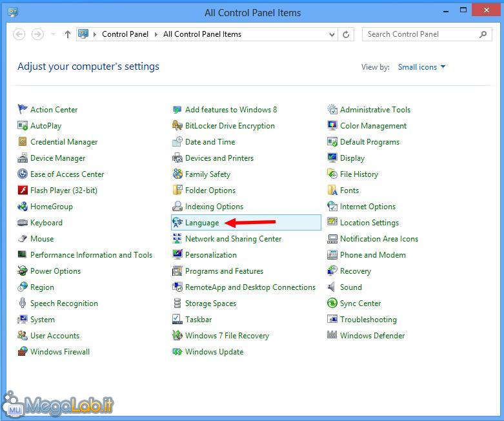Image resolution: width=504 pixels, height=421 pixels.
Task: Open the Windows 7 File Recovery link
Action: click(227, 336)
